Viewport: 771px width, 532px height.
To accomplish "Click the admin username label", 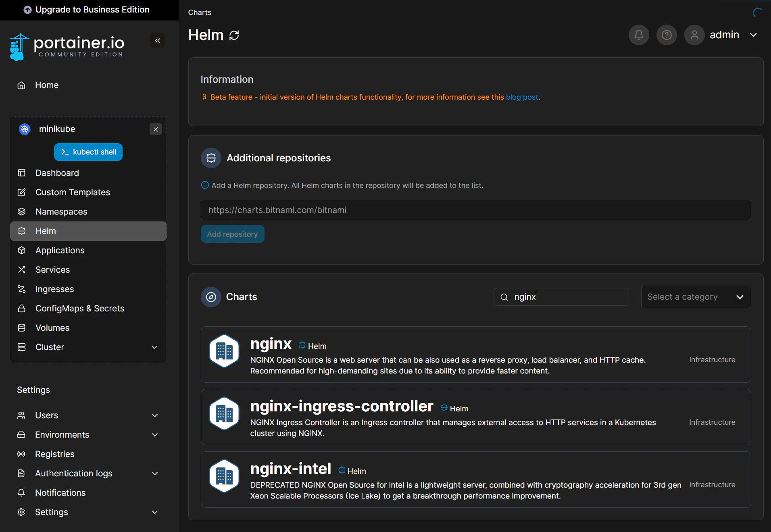I will point(724,35).
